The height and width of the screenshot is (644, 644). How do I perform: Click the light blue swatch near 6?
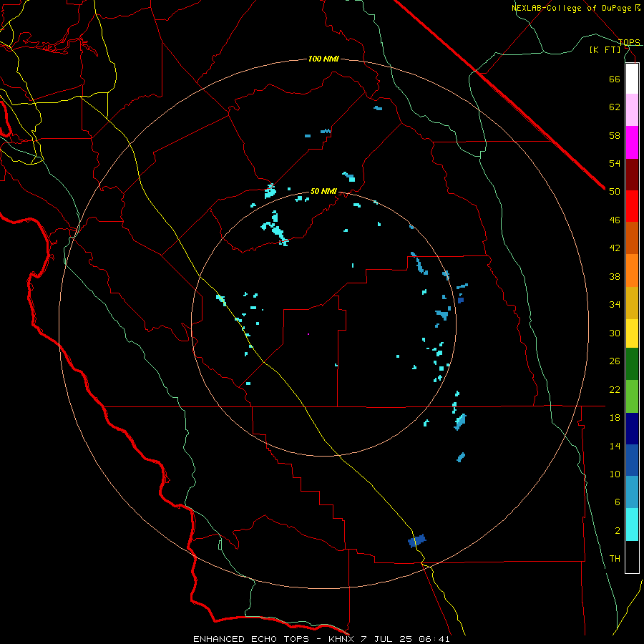(x=632, y=492)
